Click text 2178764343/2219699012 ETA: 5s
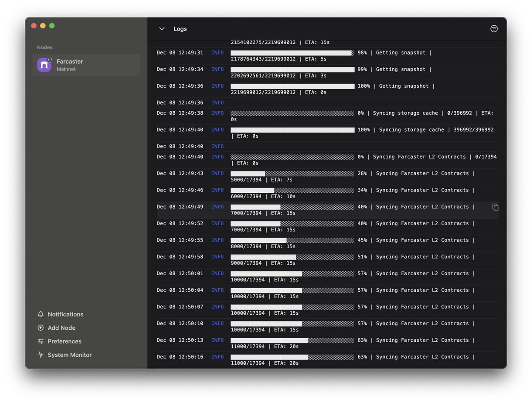The height and width of the screenshot is (402, 532). pos(278,59)
